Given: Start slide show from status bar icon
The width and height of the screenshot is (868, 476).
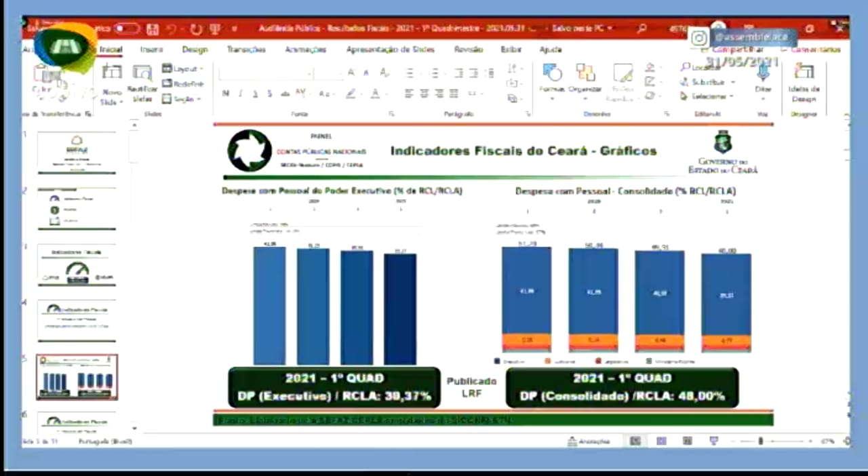Looking at the screenshot, I should pos(713,441).
